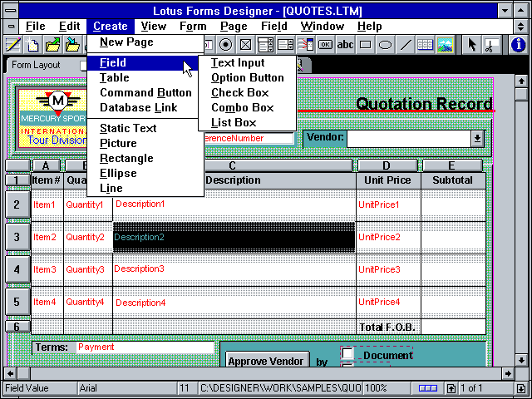Open the Vendor combo box dropdown arrow

click(x=477, y=139)
